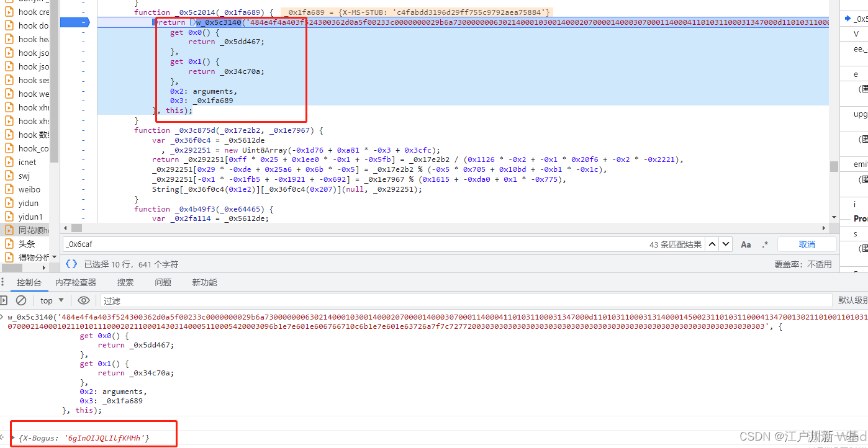Jump to previous search match arrow
The image size is (868, 448).
tap(713, 244)
